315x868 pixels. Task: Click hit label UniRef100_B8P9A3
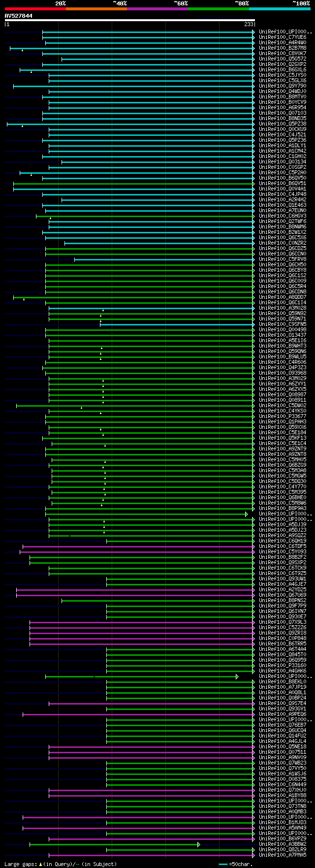pyautogui.click(x=283, y=509)
